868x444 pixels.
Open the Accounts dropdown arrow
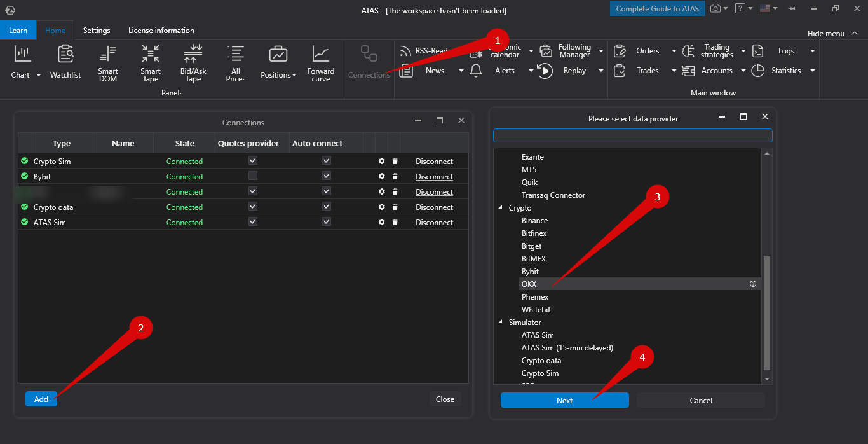pyautogui.click(x=743, y=71)
